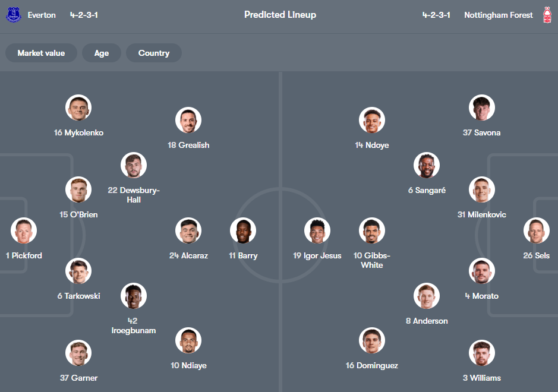Open Everton's 4-2-3-1 formation selector

click(84, 15)
